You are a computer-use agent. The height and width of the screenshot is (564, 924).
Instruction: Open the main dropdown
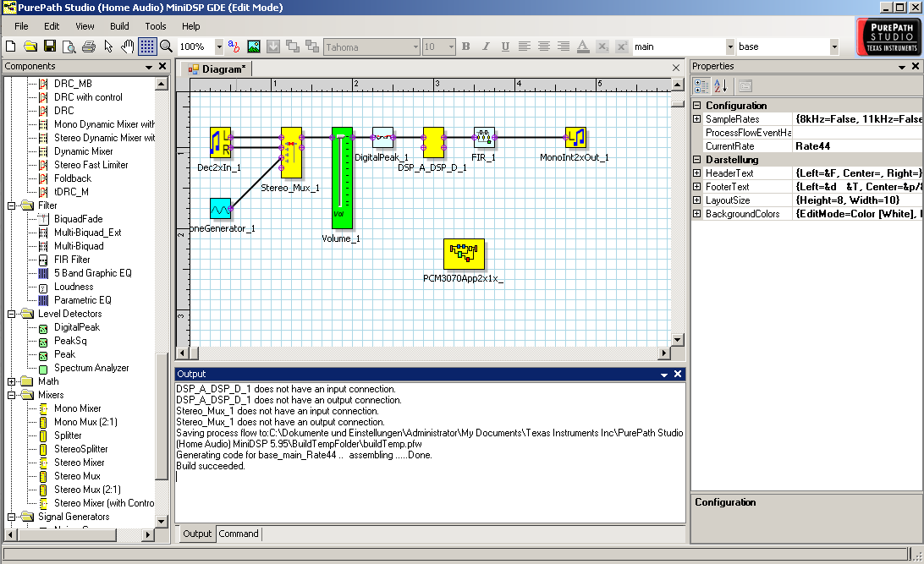click(730, 47)
